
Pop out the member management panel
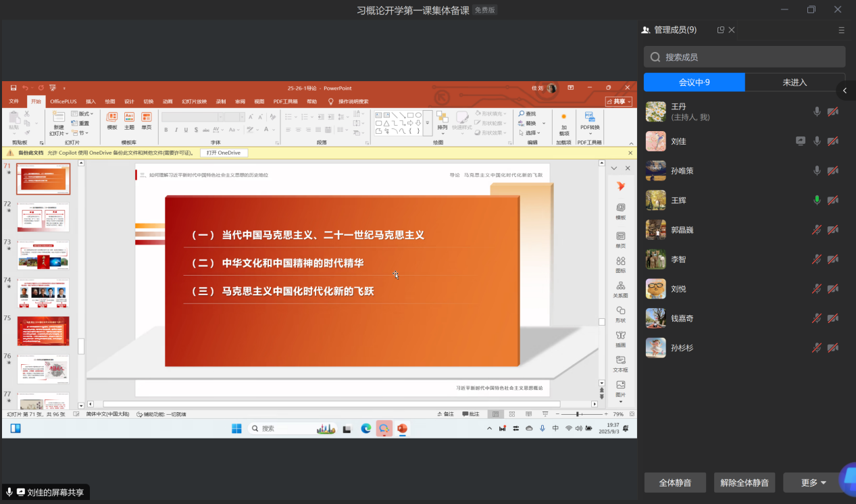tap(720, 30)
